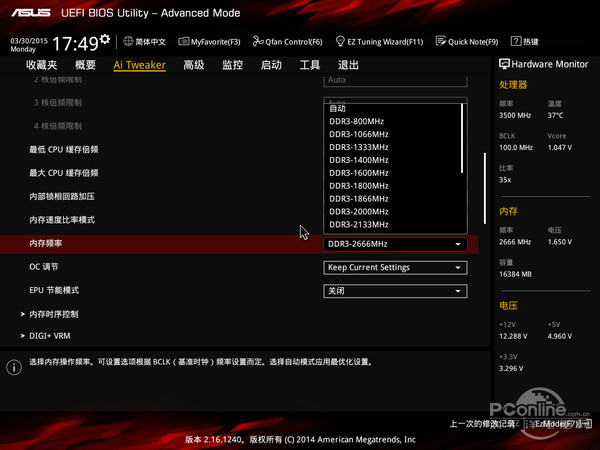Screen dimensions: 600x450
Task: Click the 3.296 V reading
Action: click(x=511, y=368)
